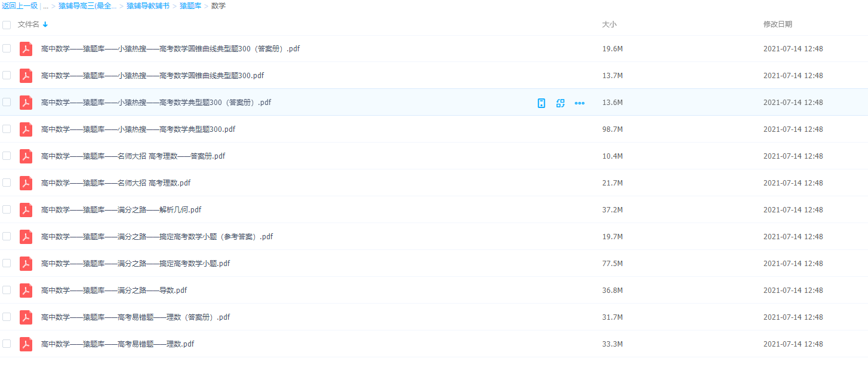Click the PDF icon for 高考易错题——理数.pdf
Screen dimensions: 868x383
point(26,344)
